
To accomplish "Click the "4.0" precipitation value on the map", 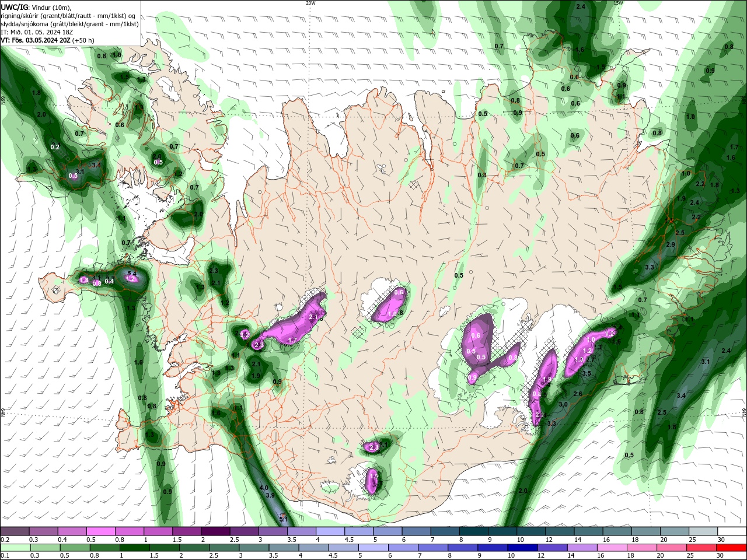I will point(264,488).
